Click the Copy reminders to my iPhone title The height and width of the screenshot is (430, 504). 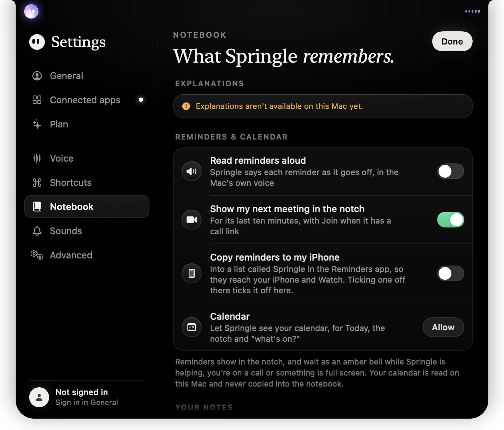coord(275,257)
